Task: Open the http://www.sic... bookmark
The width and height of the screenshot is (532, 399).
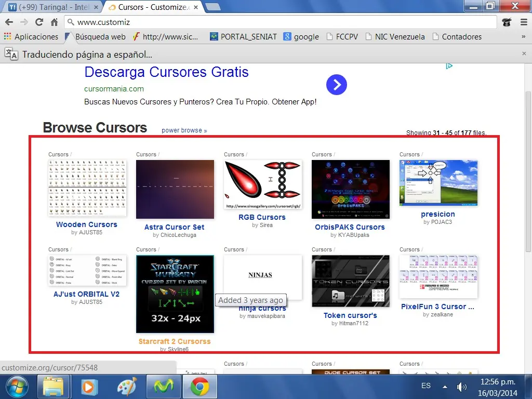Action: tap(165, 37)
